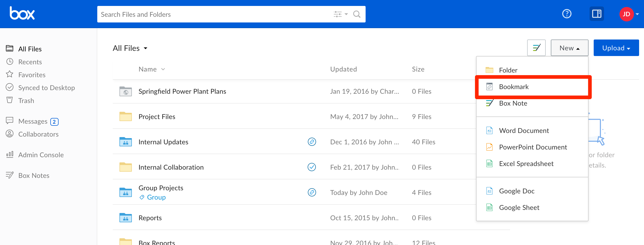
Task: Open Admin Console in sidebar
Action: pyautogui.click(x=41, y=155)
